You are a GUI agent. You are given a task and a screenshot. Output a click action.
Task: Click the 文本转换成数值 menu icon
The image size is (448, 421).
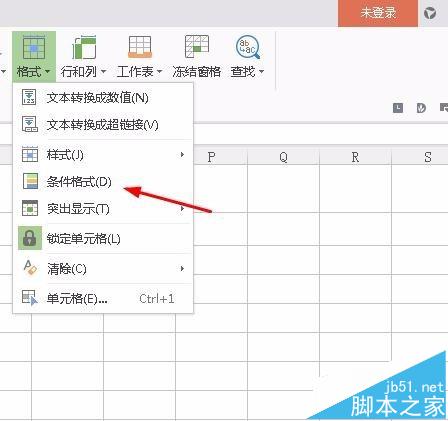(x=29, y=98)
